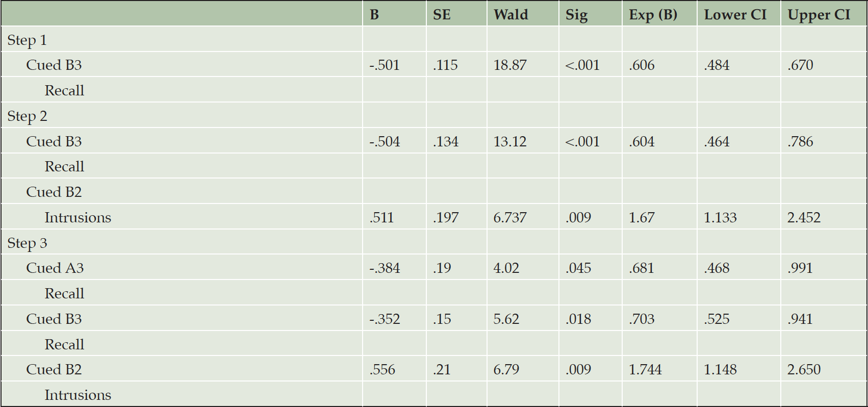This screenshot has width=868, height=407.
Task: Select the Wald value 18.87
Action: point(510,65)
